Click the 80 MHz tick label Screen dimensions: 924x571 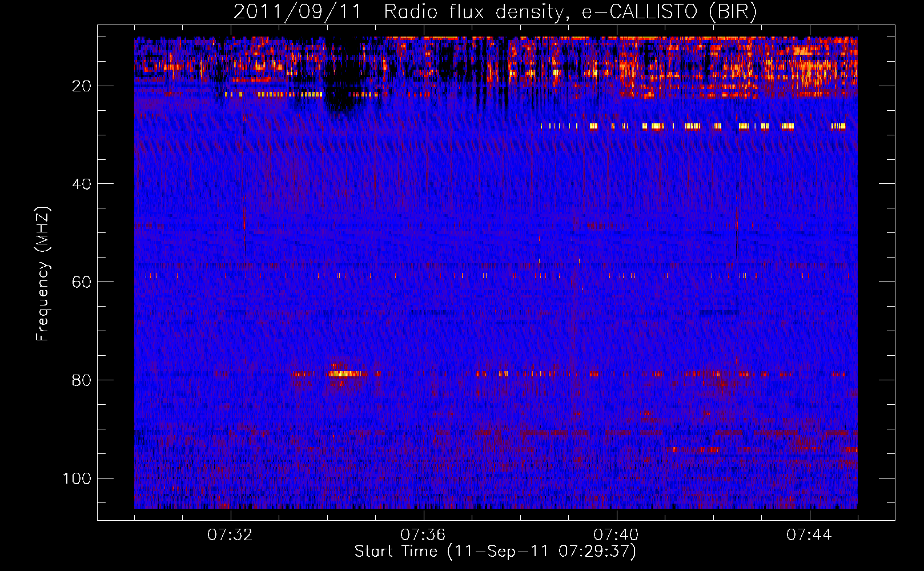pyautogui.click(x=82, y=380)
